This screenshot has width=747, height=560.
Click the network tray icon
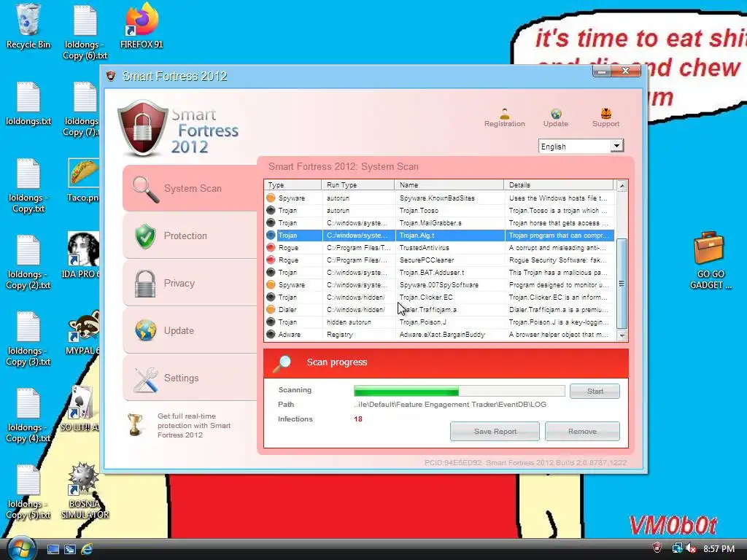[x=677, y=548]
